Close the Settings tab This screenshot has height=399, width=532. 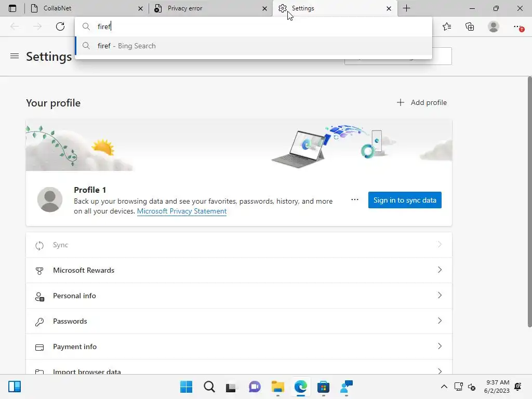point(389,8)
